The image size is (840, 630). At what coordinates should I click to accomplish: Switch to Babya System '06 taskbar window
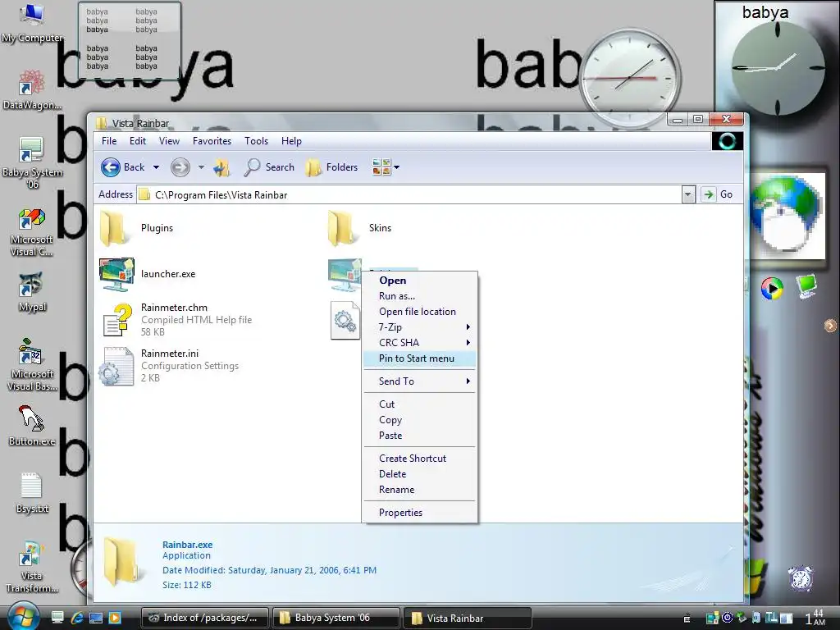click(x=336, y=618)
